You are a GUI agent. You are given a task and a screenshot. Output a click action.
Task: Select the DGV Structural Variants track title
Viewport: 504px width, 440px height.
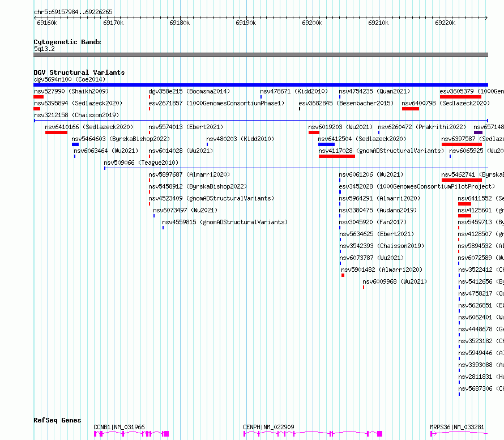point(79,72)
